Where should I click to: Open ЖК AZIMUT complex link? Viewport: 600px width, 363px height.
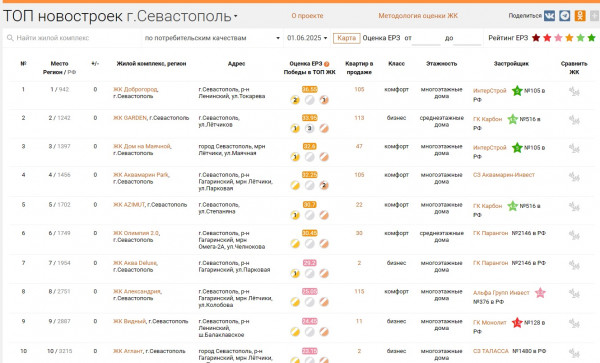[129, 205]
